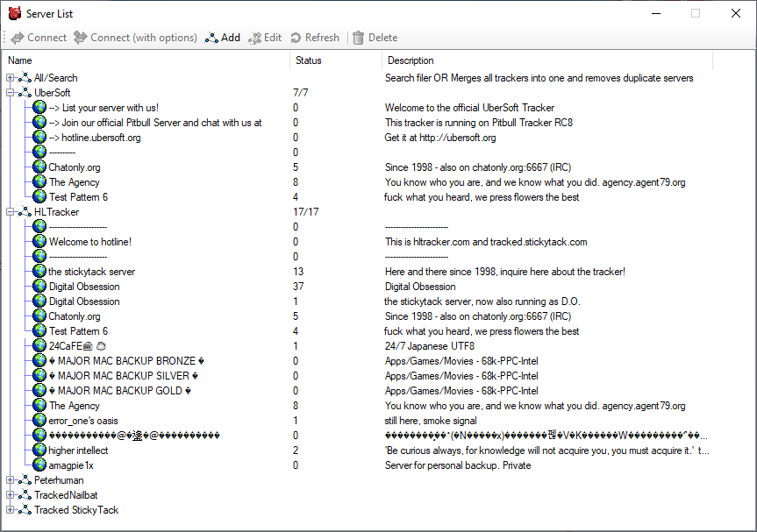Refresh the server list
Image resolution: width=757 pixels, height=532 pixels.
tap(315, 38)
